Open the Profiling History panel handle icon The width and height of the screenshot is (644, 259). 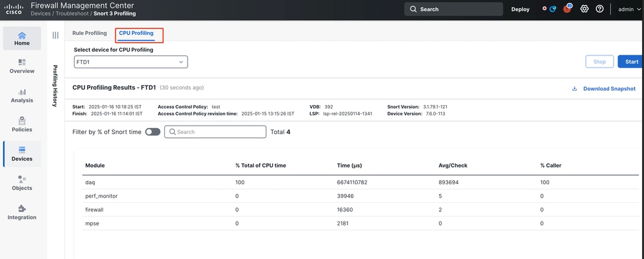tap(55, 35)
